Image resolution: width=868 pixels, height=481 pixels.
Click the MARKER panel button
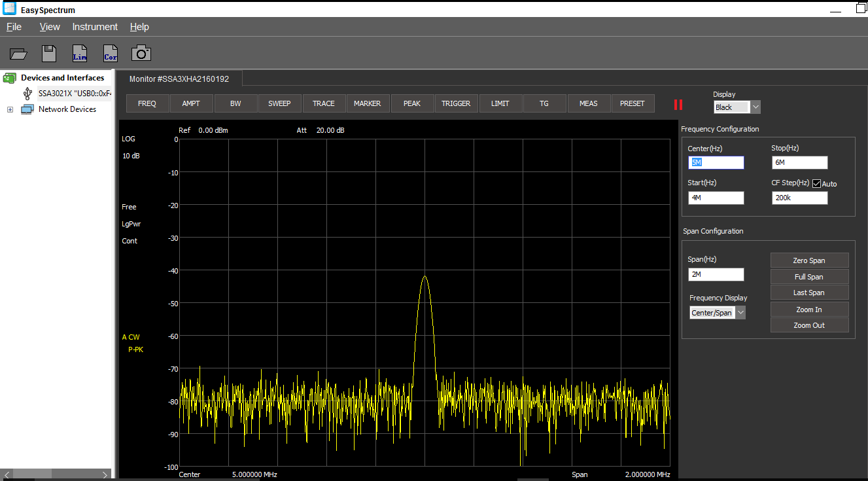pyautogui.click(x=368, y=103)
